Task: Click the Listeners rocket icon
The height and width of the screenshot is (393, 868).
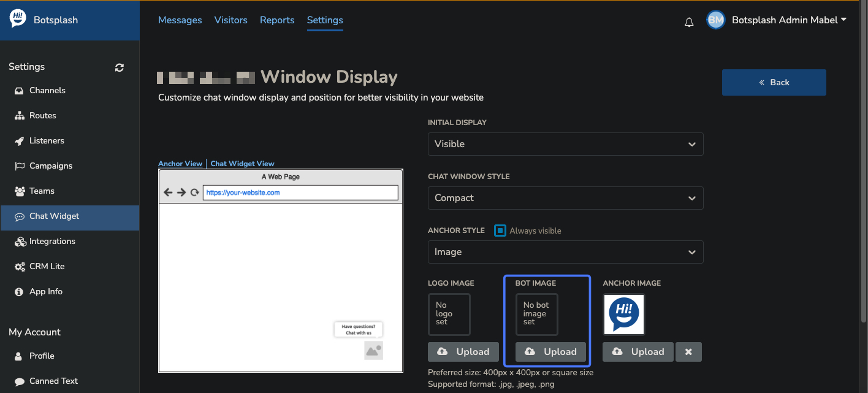Action: 19,141
